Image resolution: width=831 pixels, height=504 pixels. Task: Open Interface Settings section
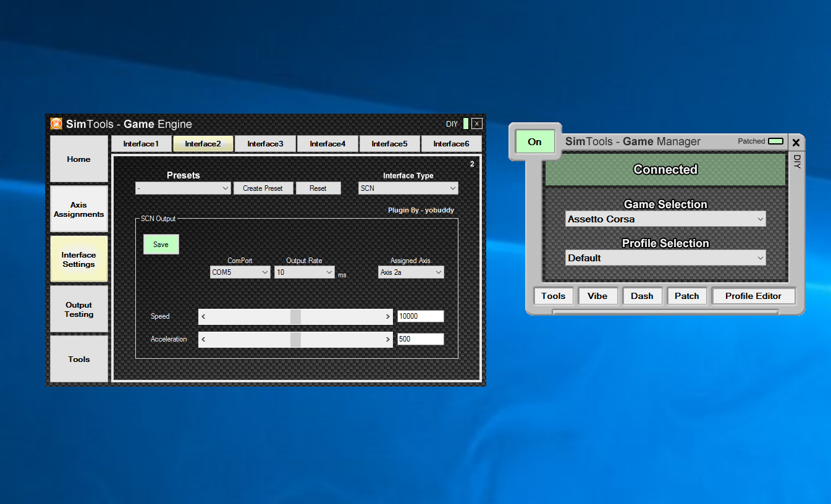click(x=79, y=259)
